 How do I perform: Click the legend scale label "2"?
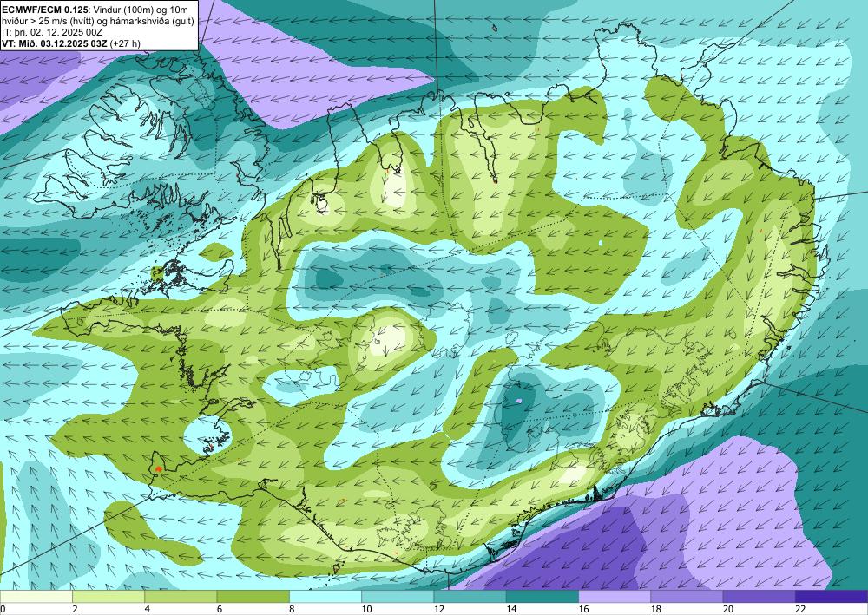75,609
